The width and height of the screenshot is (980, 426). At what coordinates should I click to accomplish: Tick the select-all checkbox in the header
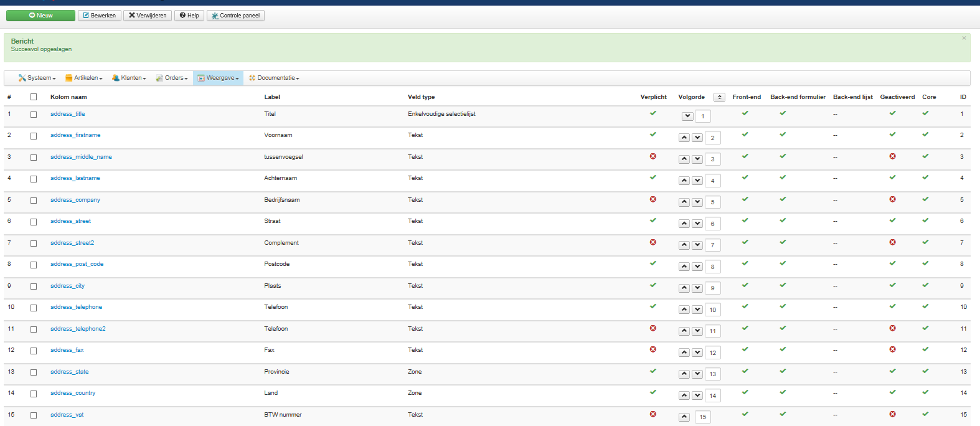click(x=34, y=97)
